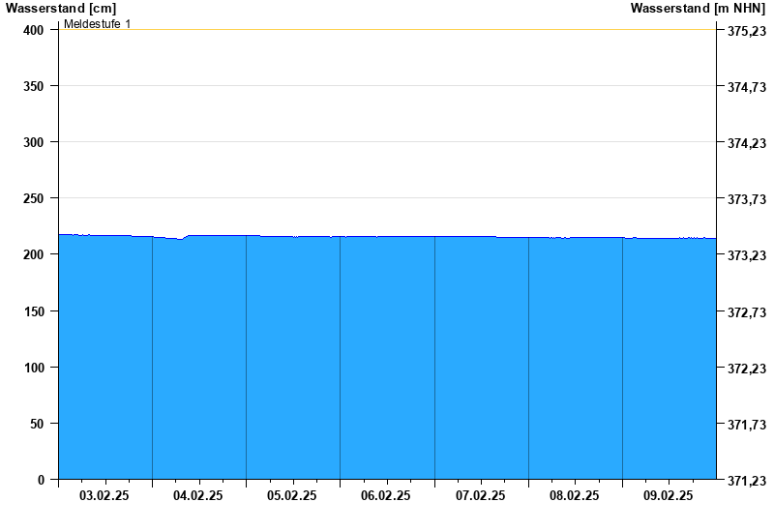Select the 08.02.25 date label
Viewport: 774px width, 532px height.
click(575, 495)
